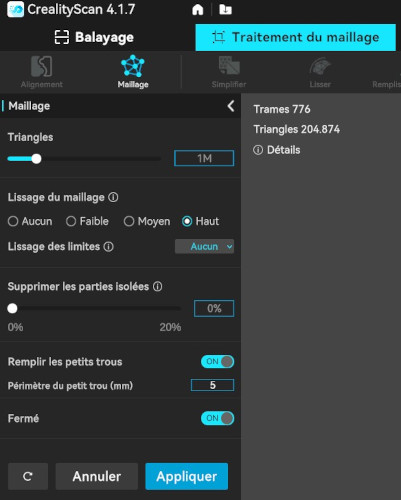
Task: Collapse the Maillage panel with the chevron
Action: pos(231,106)
